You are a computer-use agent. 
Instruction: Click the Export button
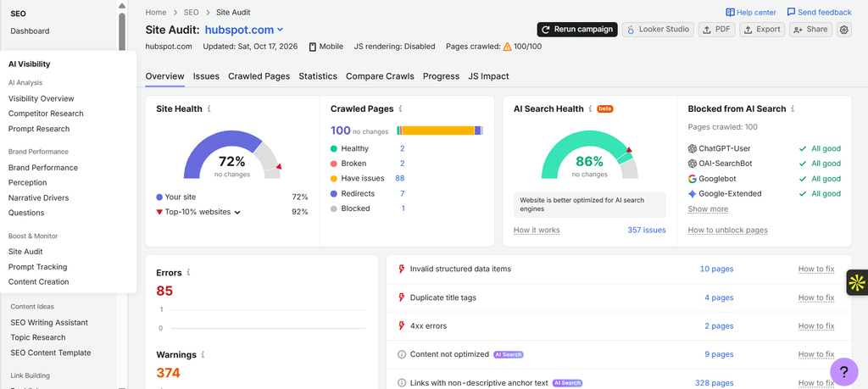click(762, 30)
